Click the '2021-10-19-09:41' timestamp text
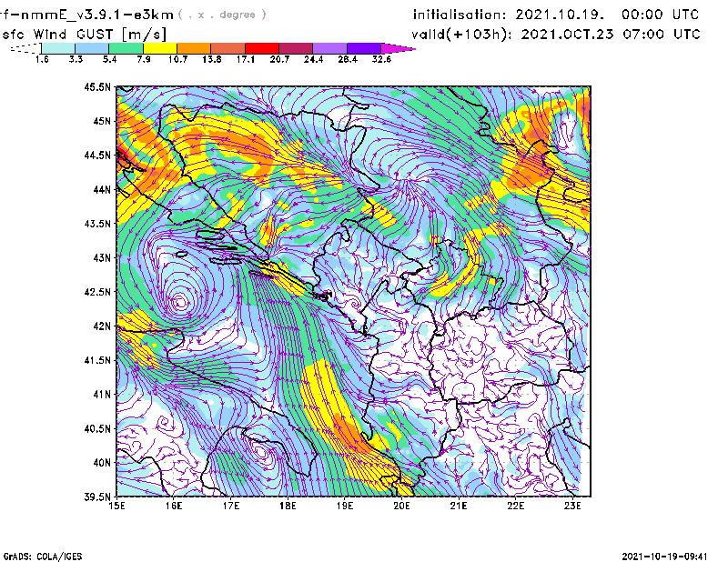728x562 pixels. pyautogui.click(x=665, y=557)
